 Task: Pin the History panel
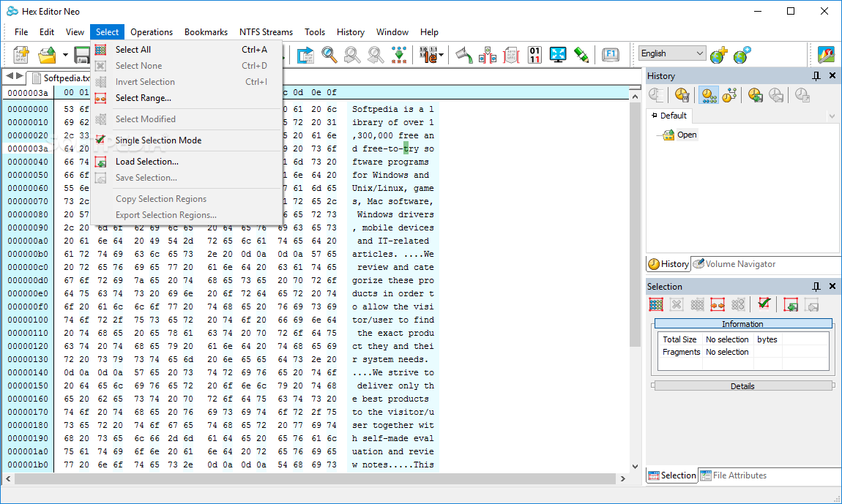tap(816, 75)
